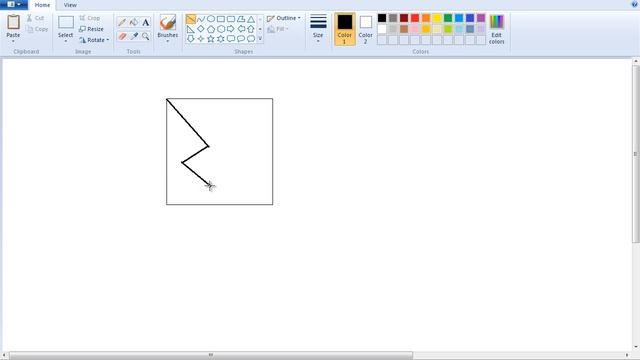Choose the Polygon shape
640x360 pixels.
tap(241, 19)
